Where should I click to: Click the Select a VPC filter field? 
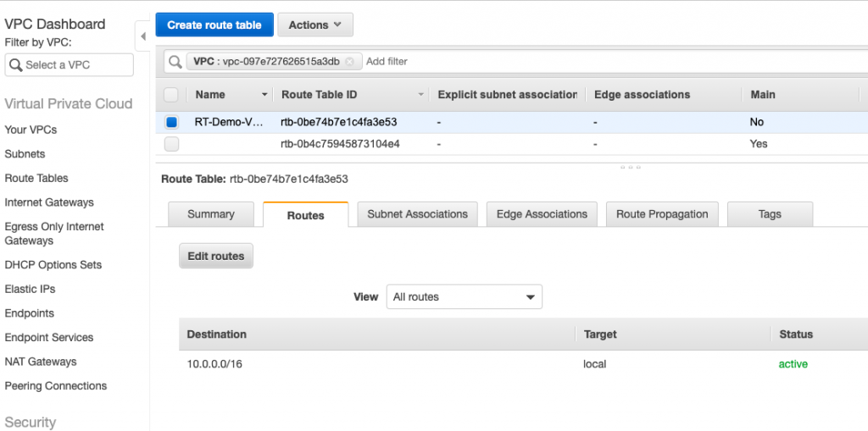point(70,64)
